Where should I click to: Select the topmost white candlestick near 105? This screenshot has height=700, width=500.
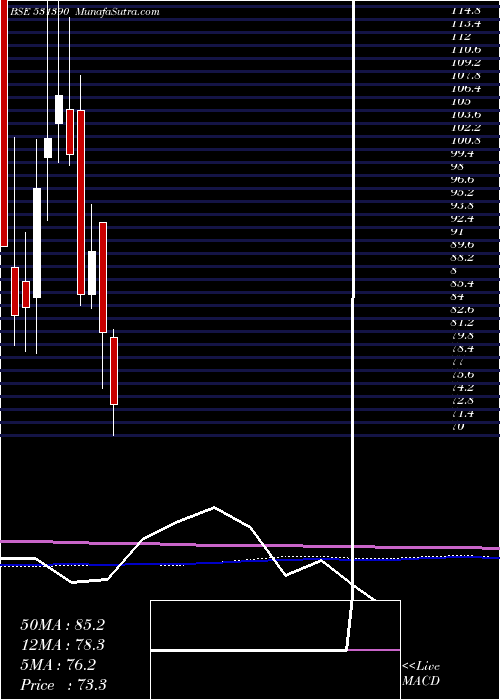59,109
